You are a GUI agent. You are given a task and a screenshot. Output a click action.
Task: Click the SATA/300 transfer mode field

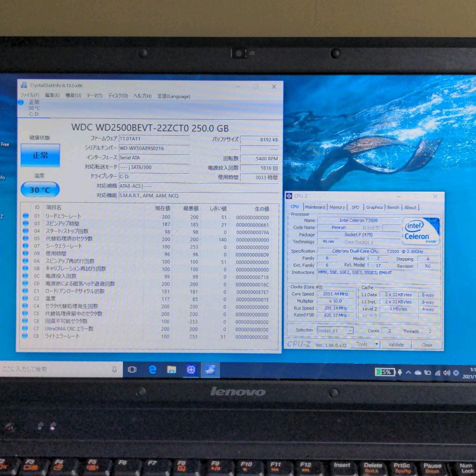[x=154, y=167]
